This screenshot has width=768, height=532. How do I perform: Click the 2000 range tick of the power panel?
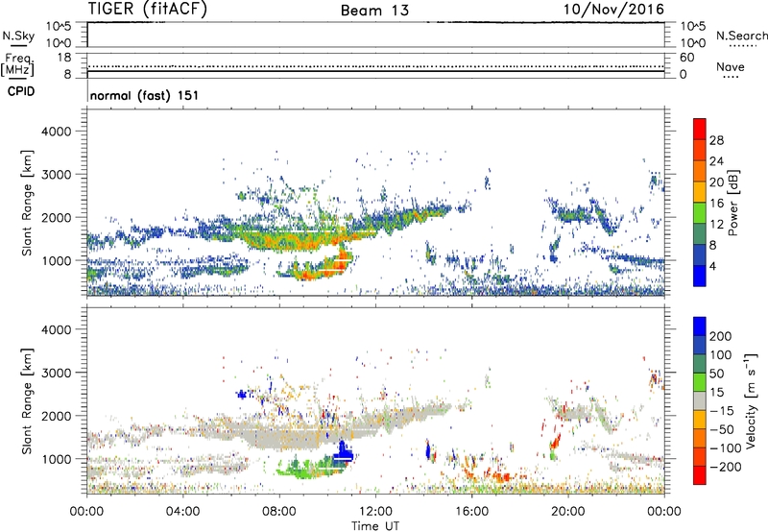[x=57, y=217]
